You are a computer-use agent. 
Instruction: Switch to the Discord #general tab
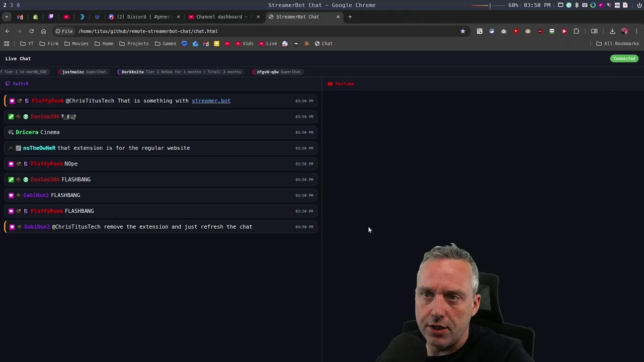(x=143, y=17)
